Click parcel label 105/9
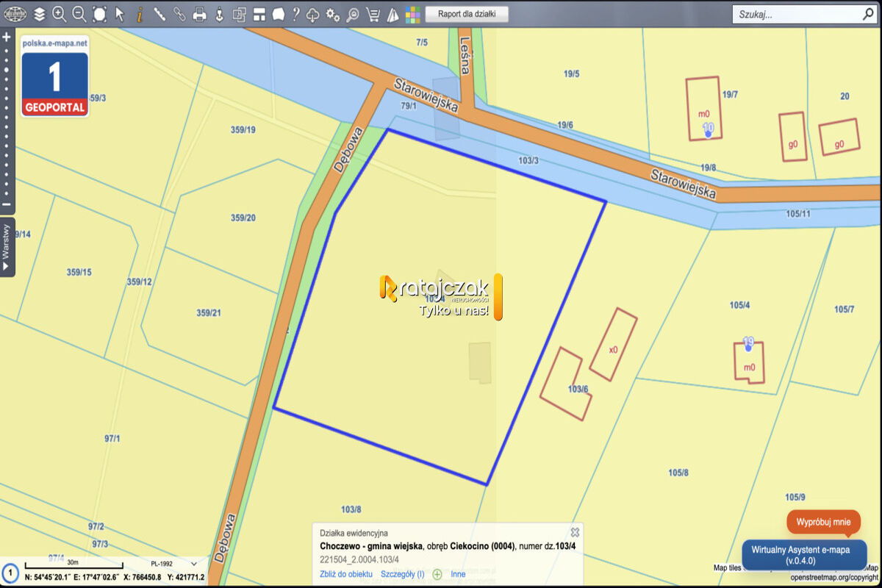The width and height of the screenshot is (882, 588). pos(795,498)
